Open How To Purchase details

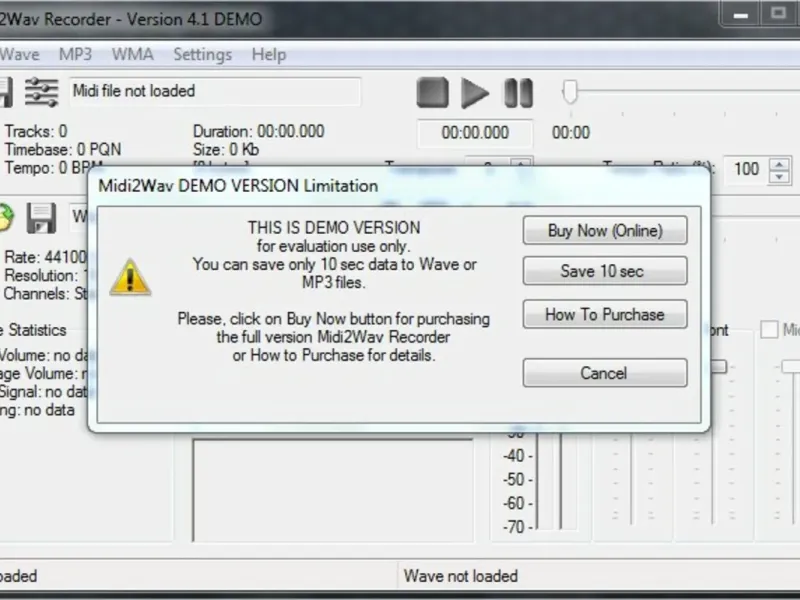coord(605,314)
